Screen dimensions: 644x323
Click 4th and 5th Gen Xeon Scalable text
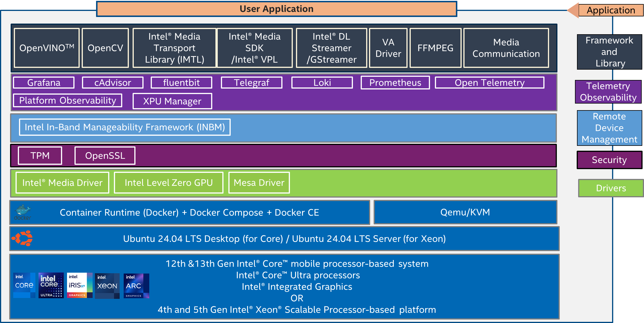297,309
